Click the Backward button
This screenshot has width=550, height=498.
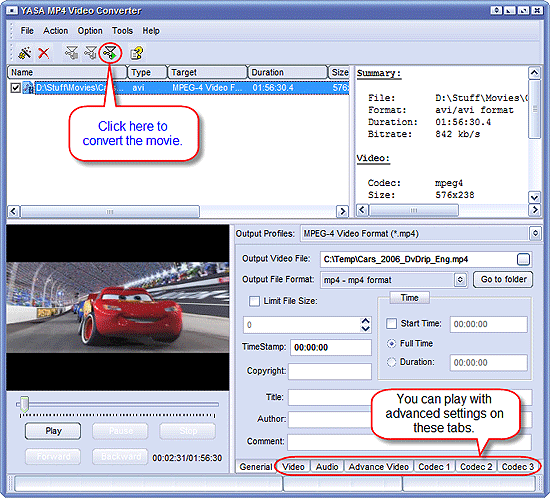[x=120, y=456]
